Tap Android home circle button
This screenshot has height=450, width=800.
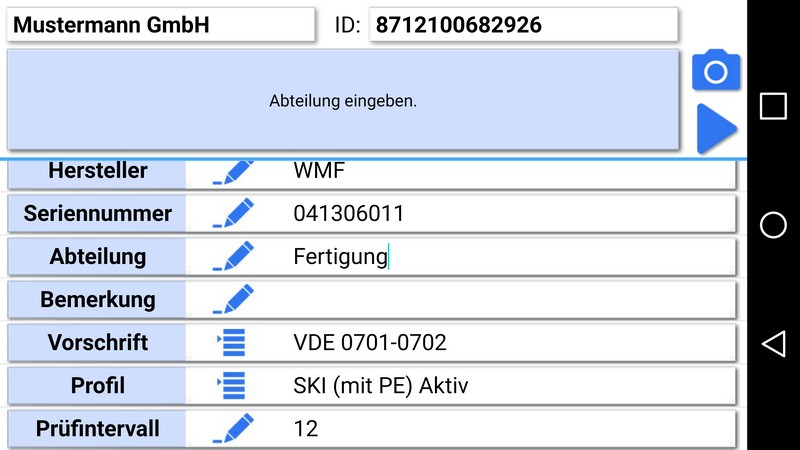pyautogui.click(x=773, y=225)
